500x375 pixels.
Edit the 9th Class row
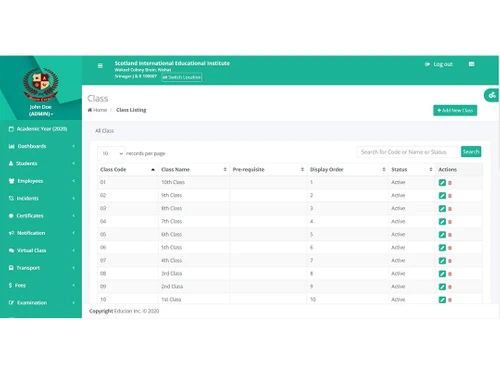(x=442, y=196)
